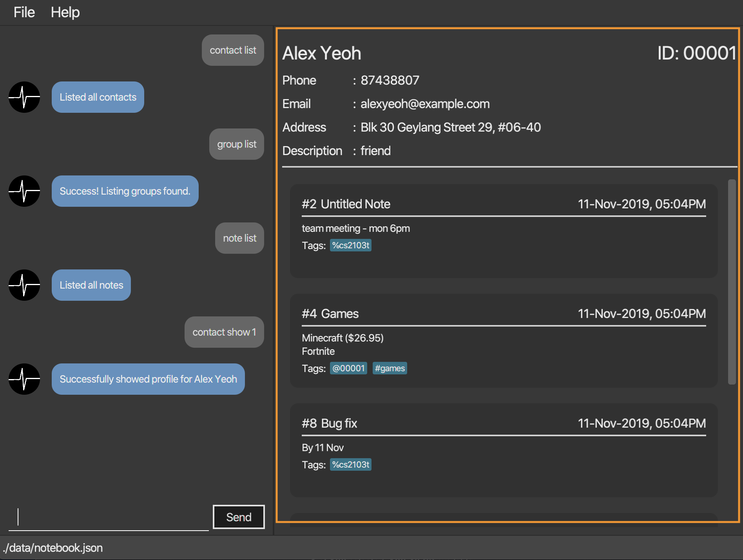Focus the command input field
The height and width of the screenshot is (560, 743).
[x=109, y=517]
